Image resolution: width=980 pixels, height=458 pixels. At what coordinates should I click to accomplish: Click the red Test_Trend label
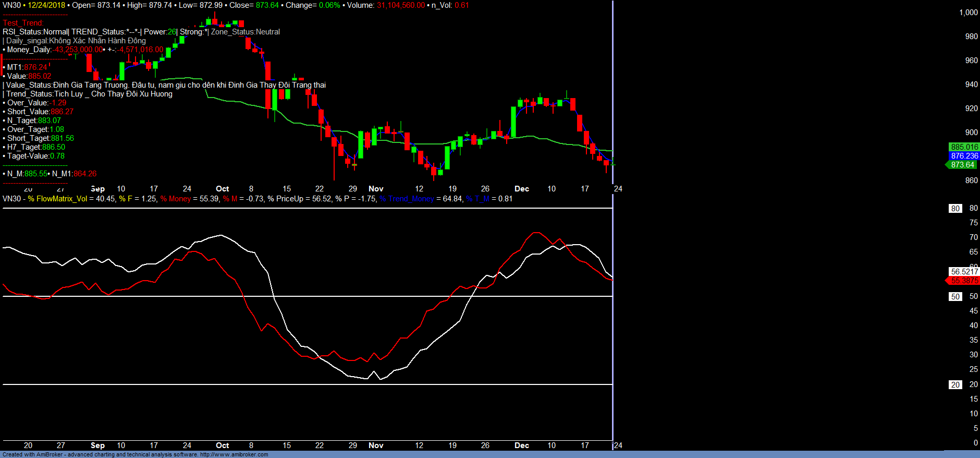point(23,23)
